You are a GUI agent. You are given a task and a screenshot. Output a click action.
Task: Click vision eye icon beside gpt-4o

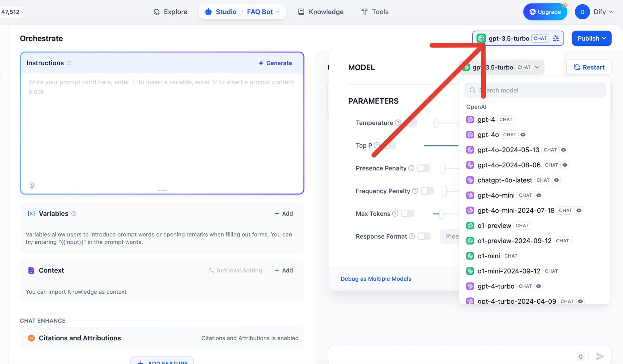point(523,135)
